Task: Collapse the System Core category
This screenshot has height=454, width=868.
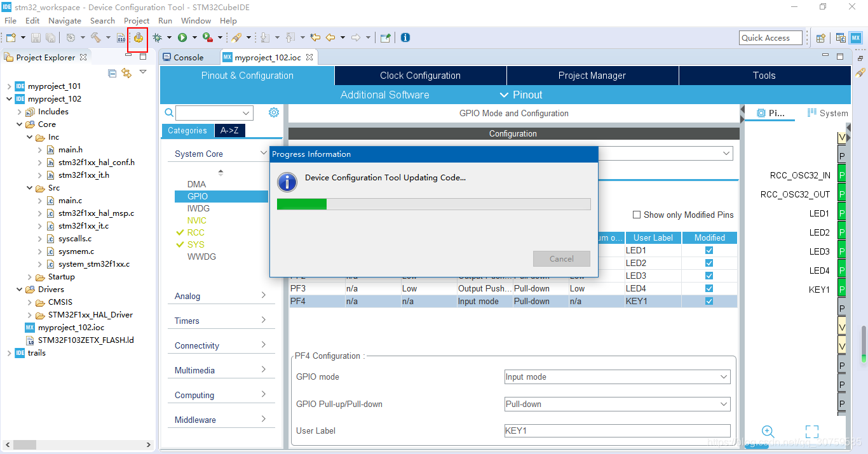Action: (264, 153)
